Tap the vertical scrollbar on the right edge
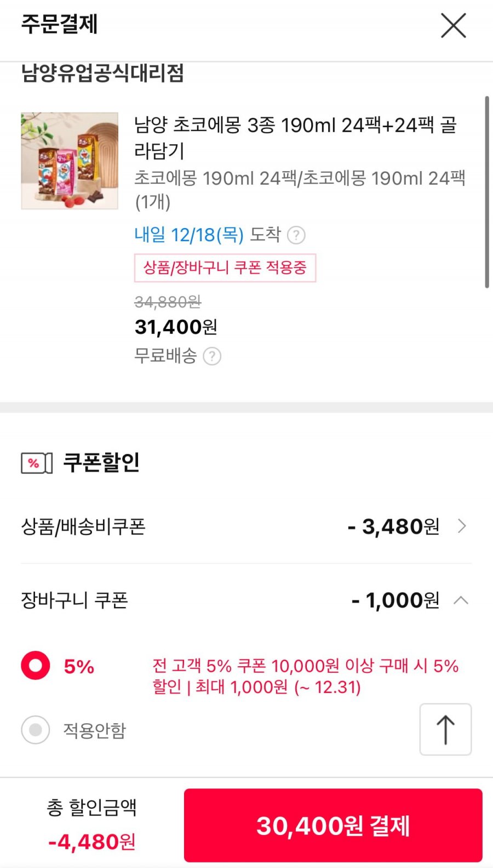The width and height of the screenshot is (493, 868). coord(486,192)
